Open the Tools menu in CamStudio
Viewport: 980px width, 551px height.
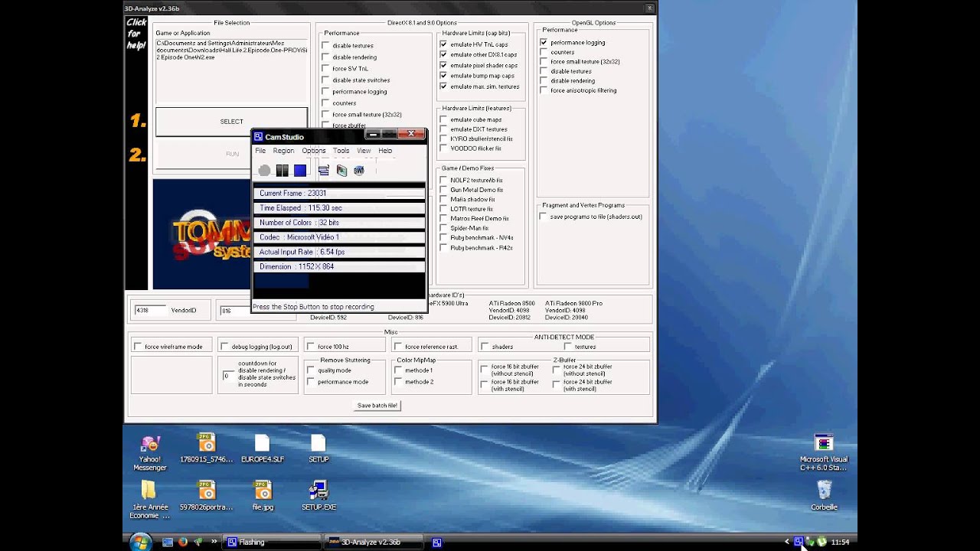(341, 151)
